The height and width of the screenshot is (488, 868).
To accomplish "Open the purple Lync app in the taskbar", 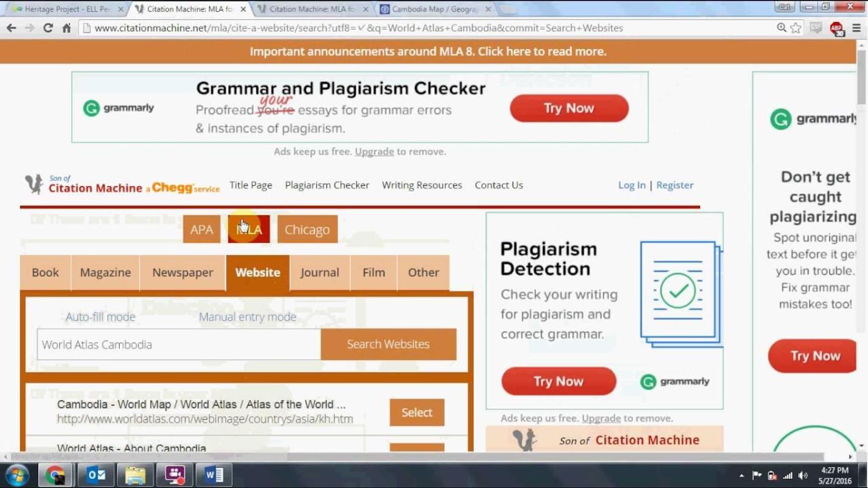I will 175,475.
